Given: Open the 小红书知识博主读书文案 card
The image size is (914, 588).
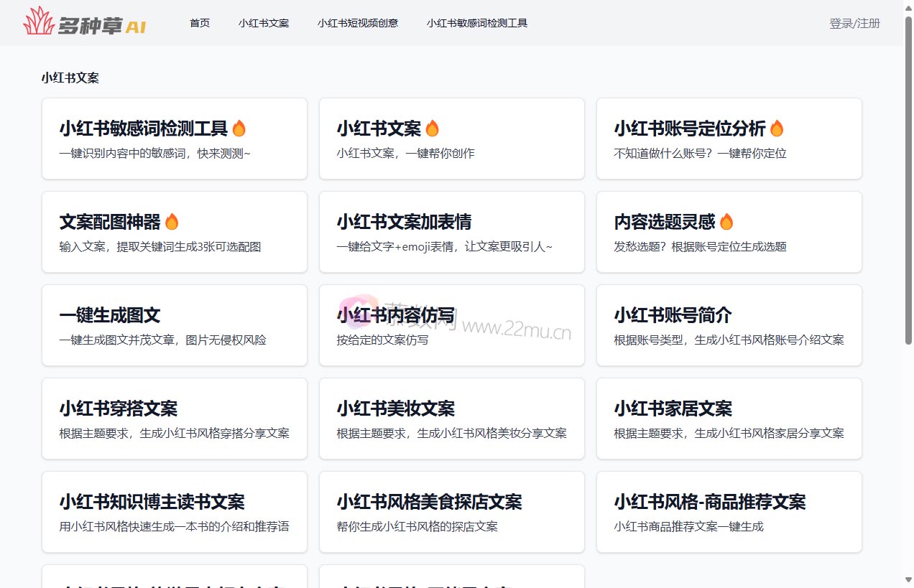Looking at the screenshot, I should pos(175,512).
